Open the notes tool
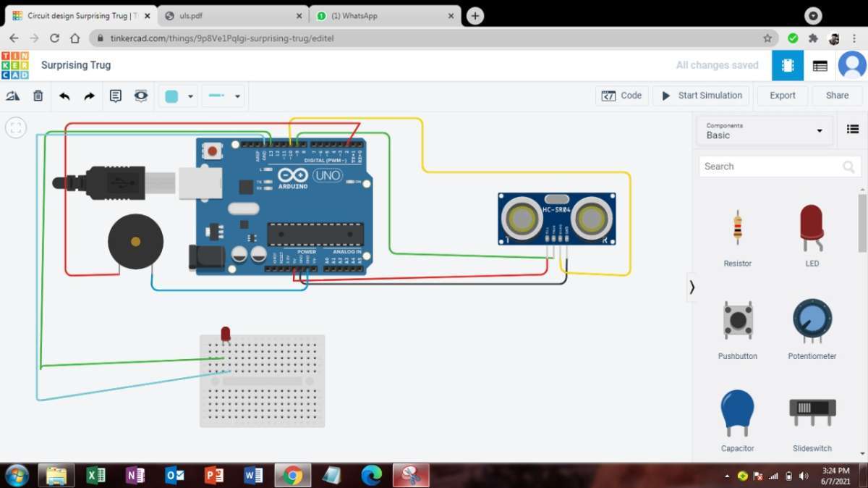The image size is (868, 488). [116, 96]
